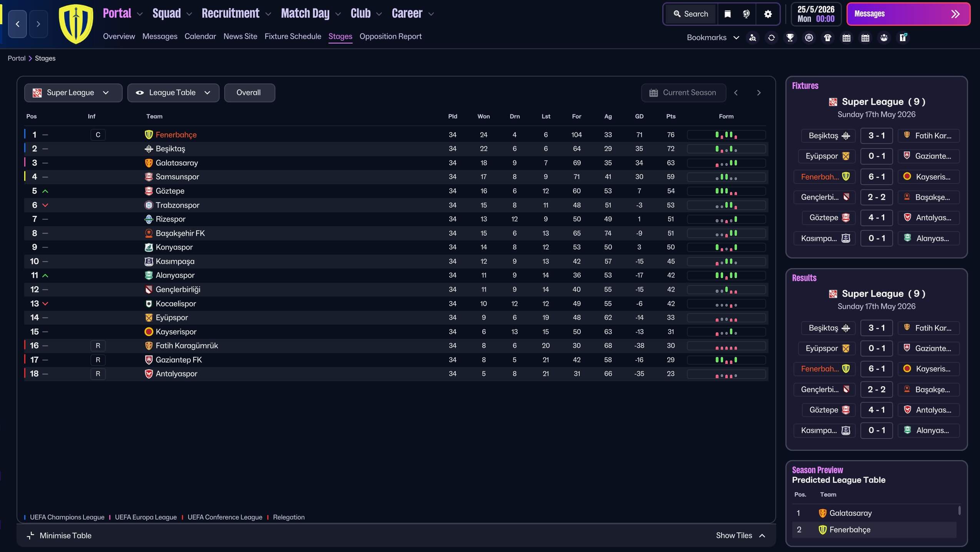980x552 pixels.
Task: Click the shirt kit bookmark icon
Action: (828, 38)
